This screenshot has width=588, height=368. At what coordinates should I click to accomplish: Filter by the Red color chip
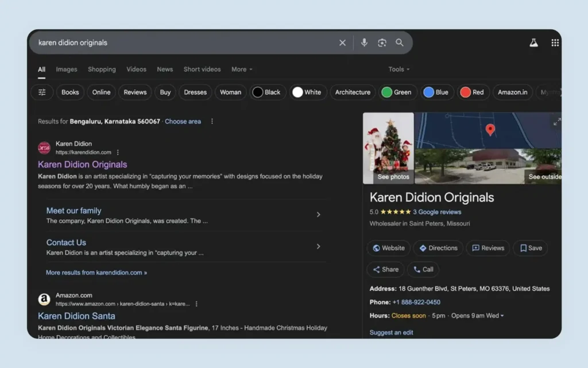coord(473,92)
